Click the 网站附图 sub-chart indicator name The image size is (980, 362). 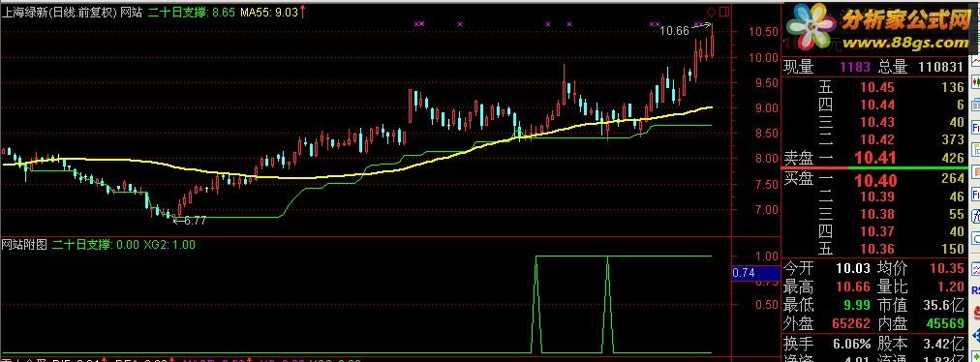coord(24,245)
